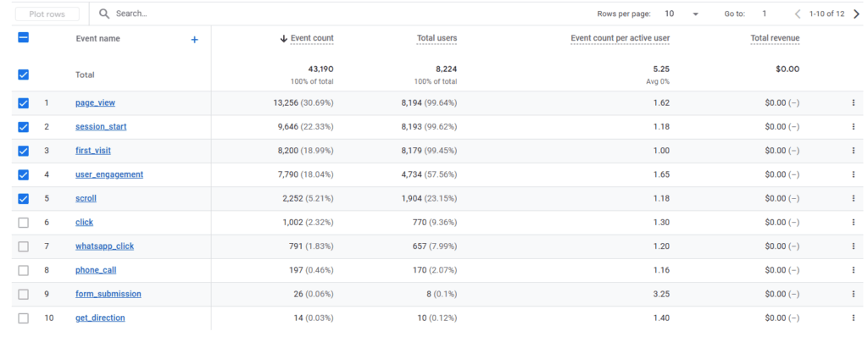The height and width of the screenshot is (337, 868).
Task: Uncheck the page_view row checkbox
Action: 23,103
